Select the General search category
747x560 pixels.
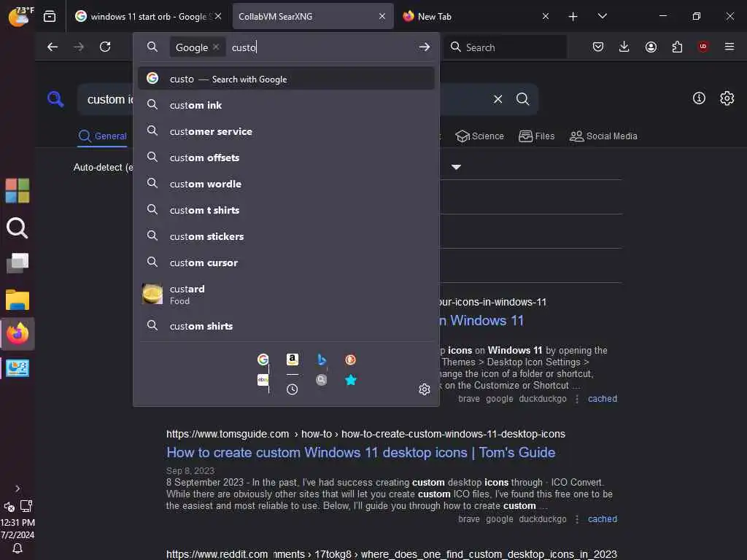[x=102, y=136]
